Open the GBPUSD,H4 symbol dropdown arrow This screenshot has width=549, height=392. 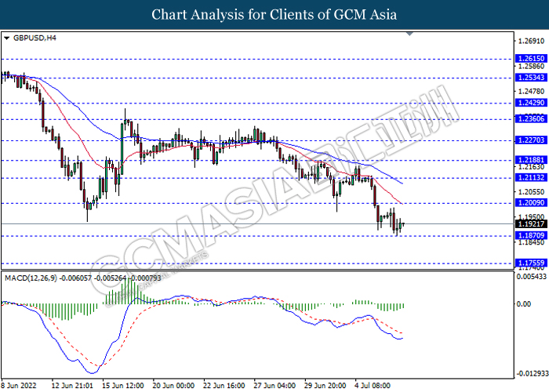point(6,38)
